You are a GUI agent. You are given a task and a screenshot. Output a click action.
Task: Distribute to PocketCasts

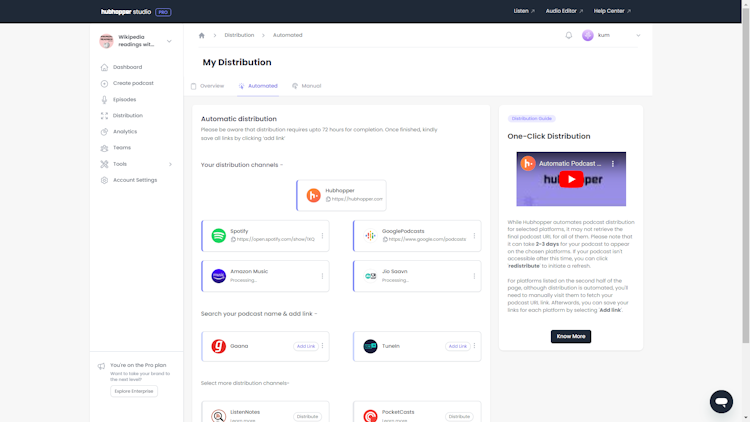click(x=459, y=416)
